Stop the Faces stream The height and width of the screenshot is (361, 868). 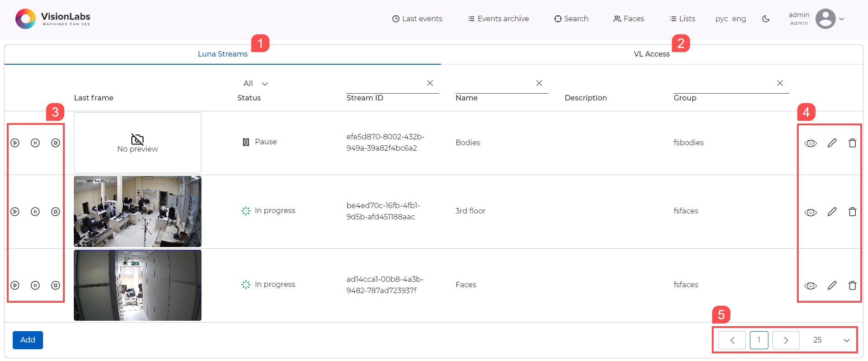pyautogui.click(x=56, y=285)
